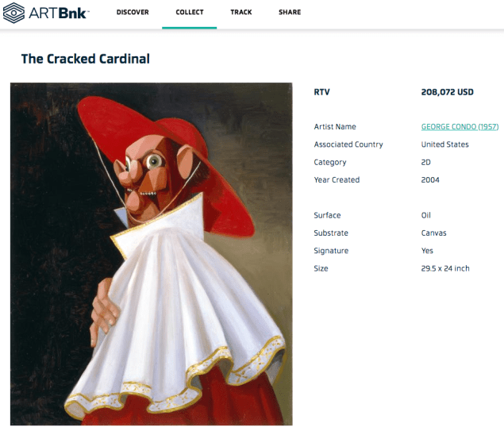Click the Canvas substrate value
Image resolution: width=504 pixels, height=431 pixels.
[433, 233]
